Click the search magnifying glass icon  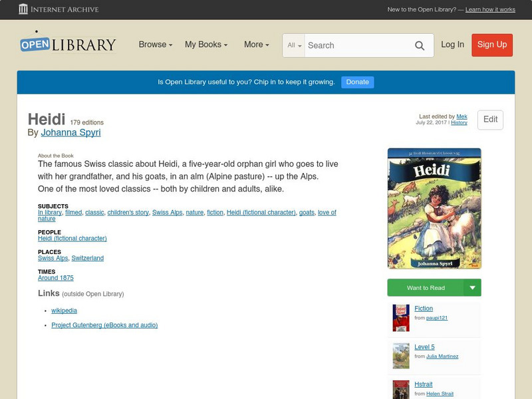pyautogui.click(x=420, y=45)
